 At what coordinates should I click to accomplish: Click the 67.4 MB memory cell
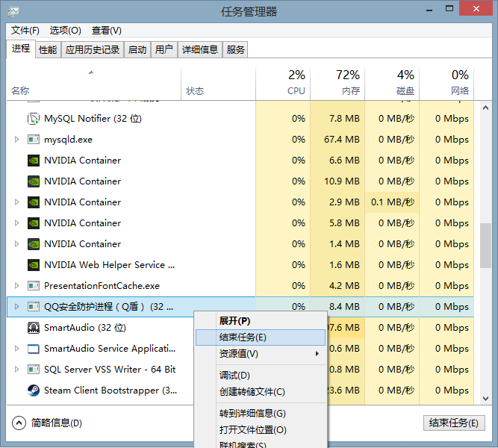tap(337, 140)
